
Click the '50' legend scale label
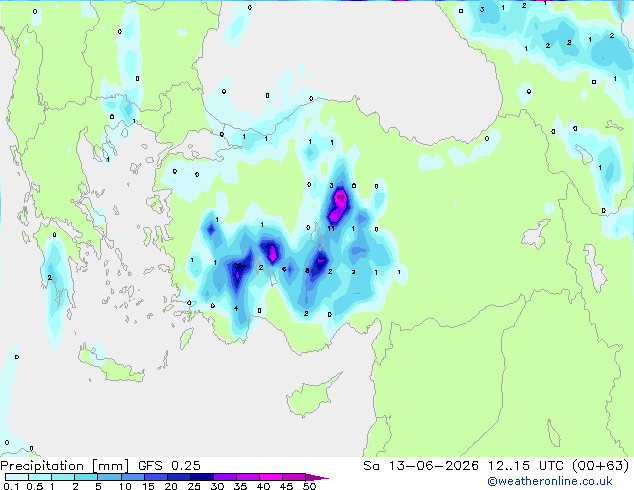(x=309, y=486)
